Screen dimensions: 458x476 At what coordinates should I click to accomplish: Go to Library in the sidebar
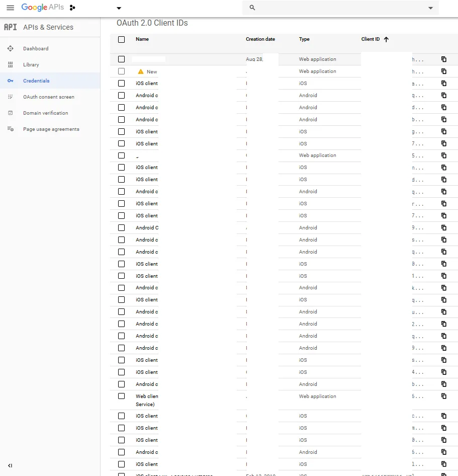(50, 65)
